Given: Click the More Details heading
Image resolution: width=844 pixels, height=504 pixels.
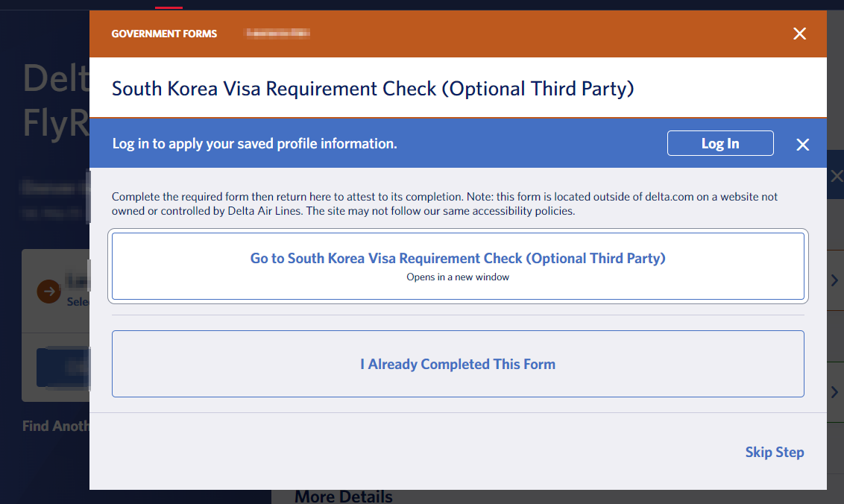Looking at the screenshot, I should [344, 496].
